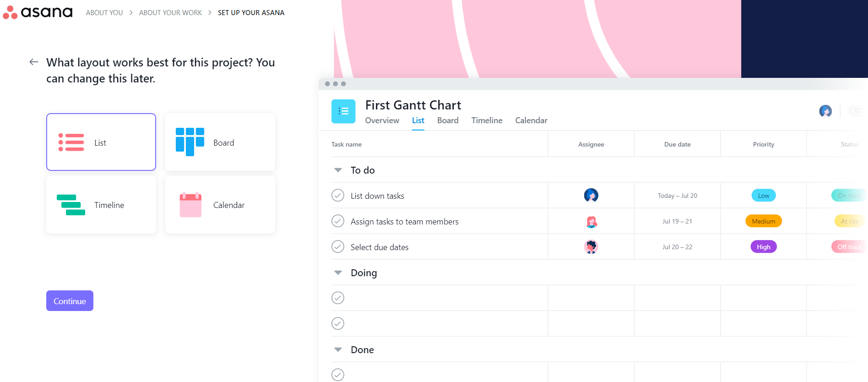This screenshot has height=382, width=868.
Task: Click the First Gantt Chart project icon
Action: (x=343, y=111)
